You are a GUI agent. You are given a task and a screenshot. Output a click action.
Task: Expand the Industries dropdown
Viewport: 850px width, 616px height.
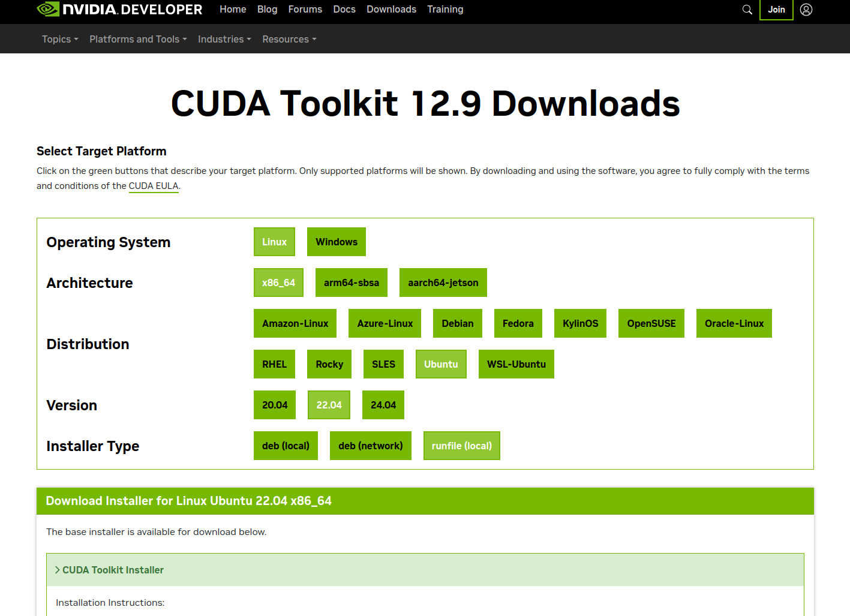224,39
